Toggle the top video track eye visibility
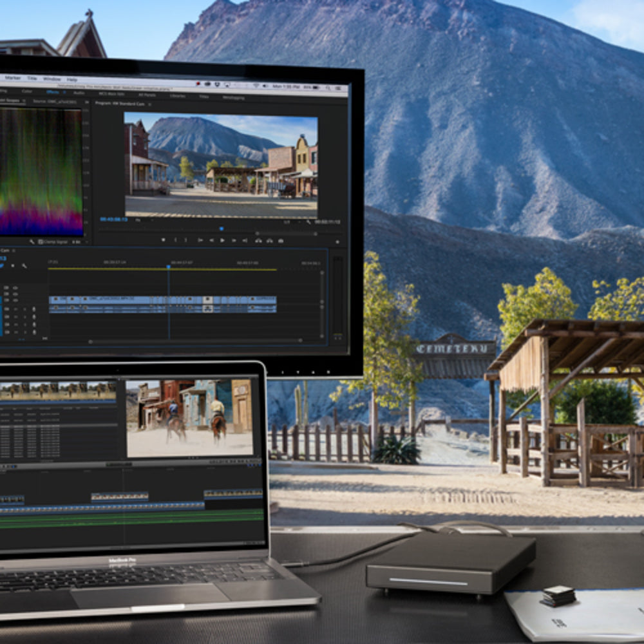This screenshot has height=644, width=644. point(15,287)
